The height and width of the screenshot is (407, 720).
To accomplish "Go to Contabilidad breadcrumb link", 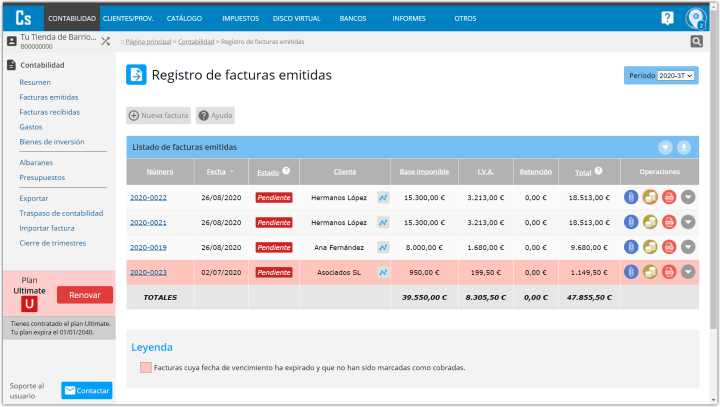I will click(x=196, y=41).
